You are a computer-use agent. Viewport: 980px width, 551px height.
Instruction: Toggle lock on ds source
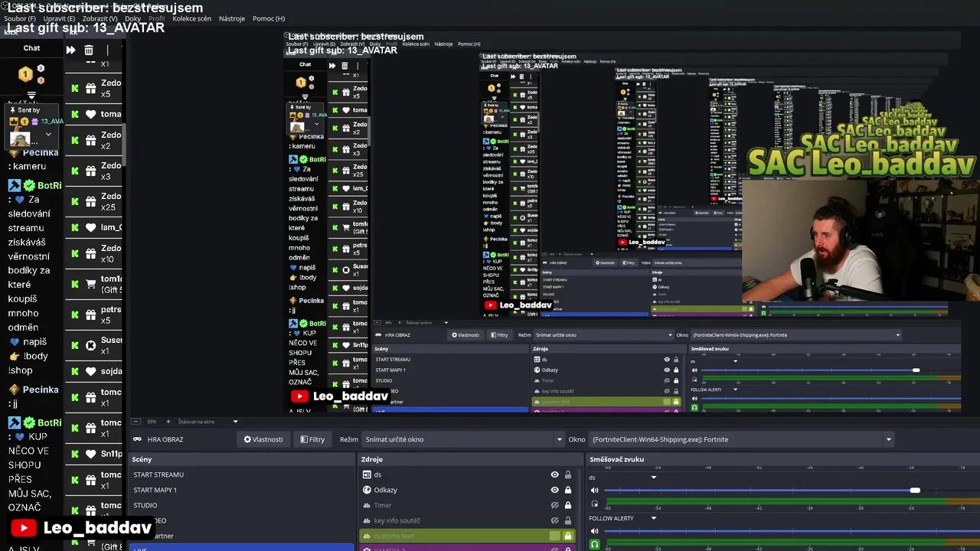click(568, 474)
